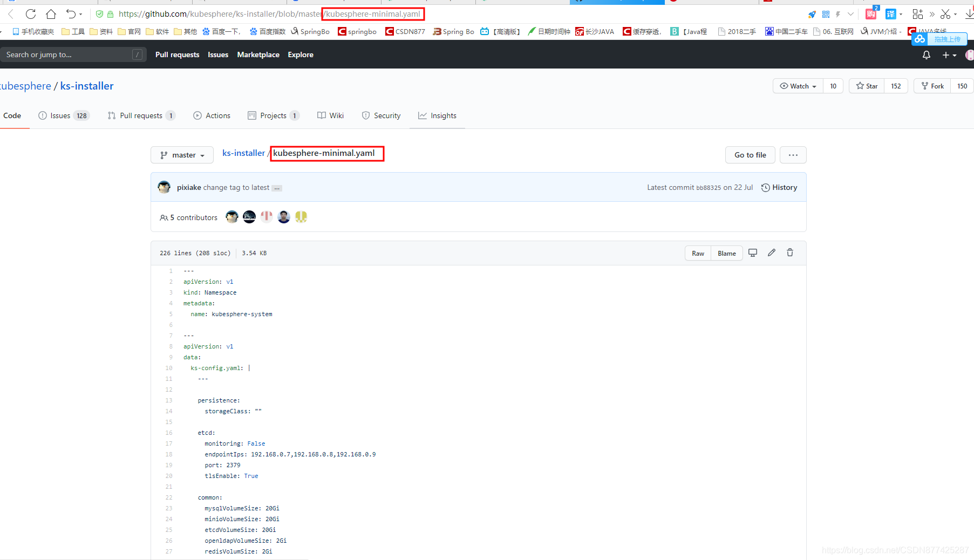974x560 pixels.
Task: Expand the Watch dropdown
Action: (x=798, y=86)
